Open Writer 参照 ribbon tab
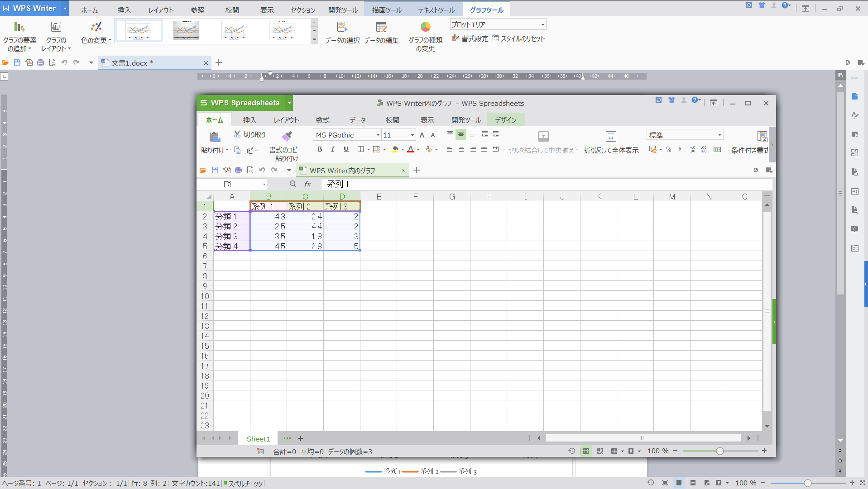This screenshot has height=489, width=868. pyautogui.click(x=197, y=10)
